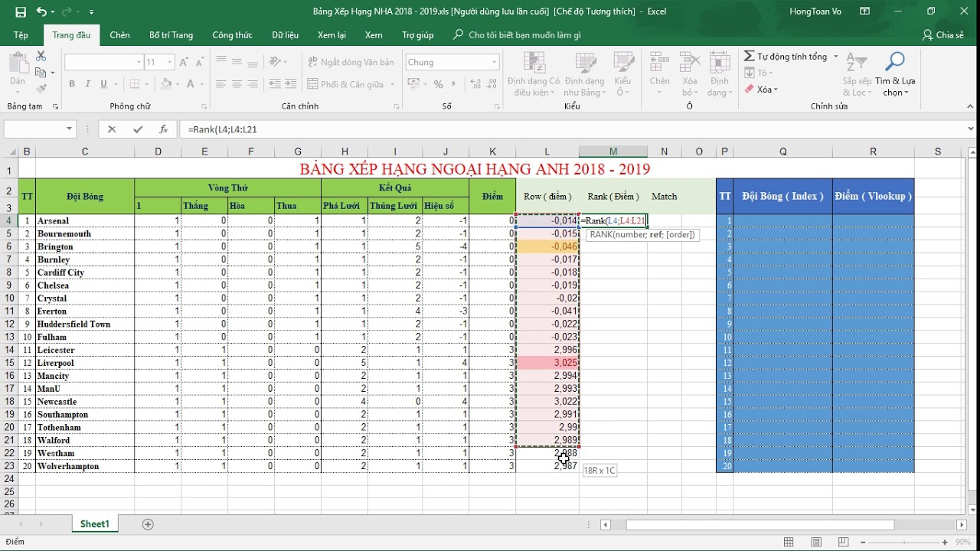Select column L header

[x=547, y=152]
